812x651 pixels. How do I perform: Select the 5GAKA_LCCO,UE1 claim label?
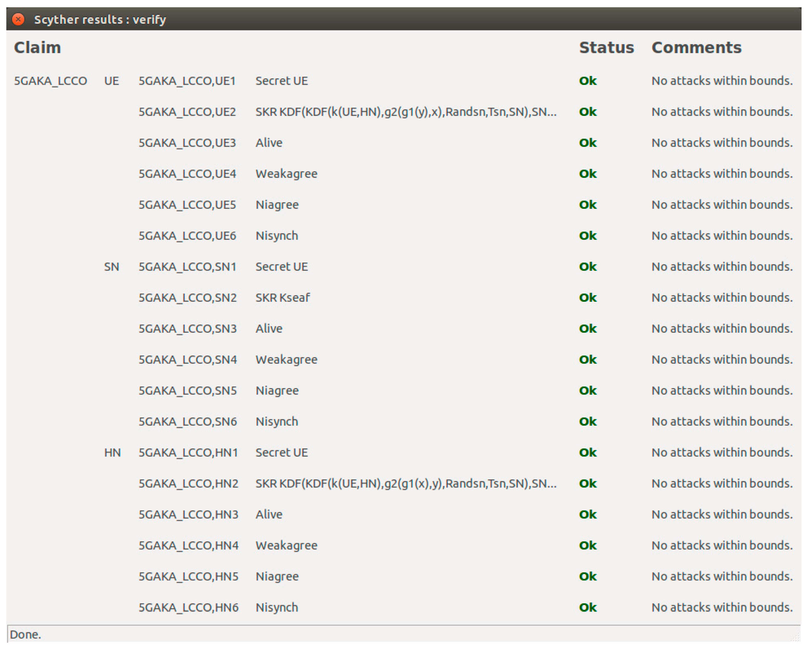(x=187, y=81)
